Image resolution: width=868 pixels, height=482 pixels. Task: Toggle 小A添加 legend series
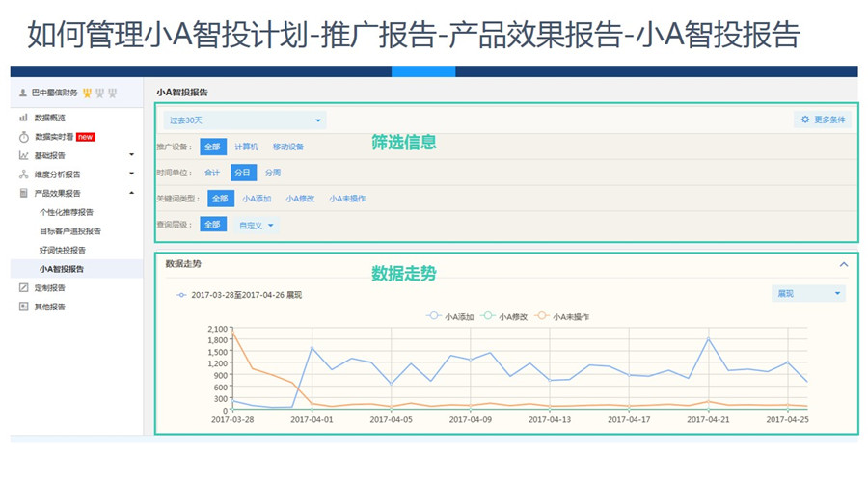pyautogui.click(x=450, y=316)
